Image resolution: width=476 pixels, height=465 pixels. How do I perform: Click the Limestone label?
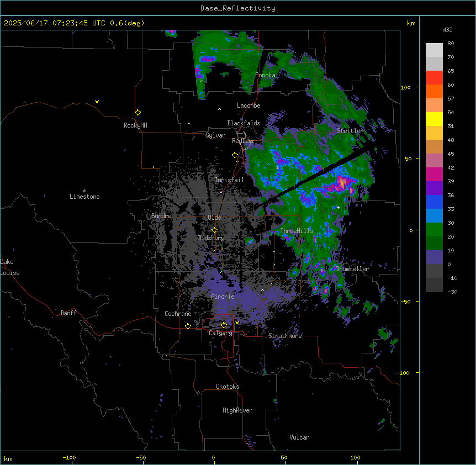coord(84,197)
